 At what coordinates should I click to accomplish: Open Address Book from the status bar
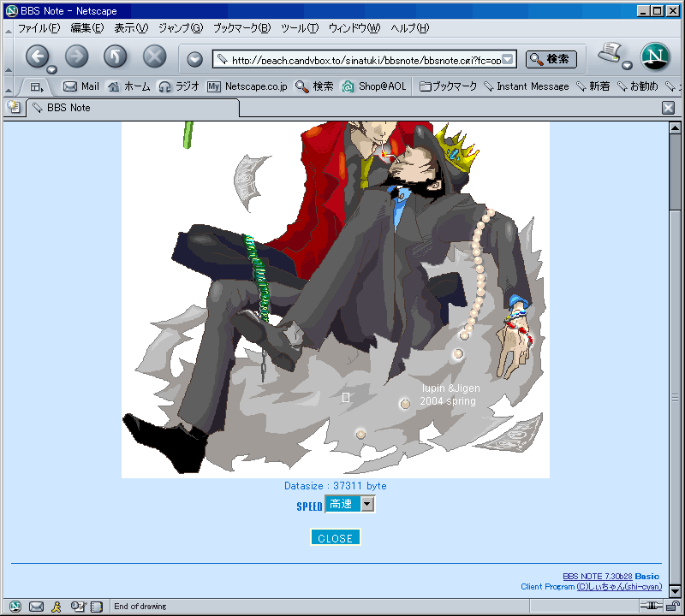tap(96, 606)
